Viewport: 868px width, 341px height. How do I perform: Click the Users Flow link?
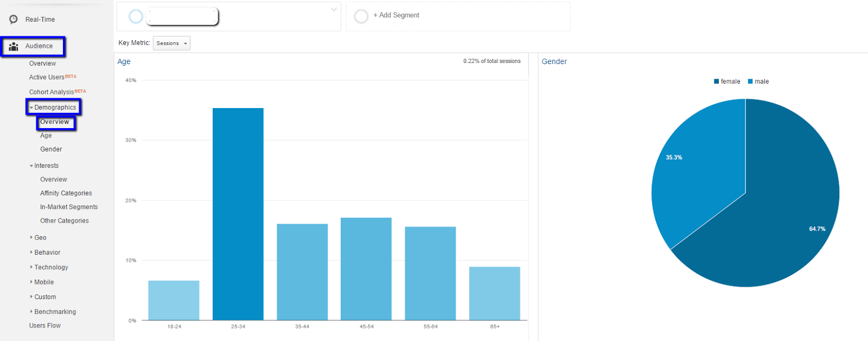click(45, 326)
